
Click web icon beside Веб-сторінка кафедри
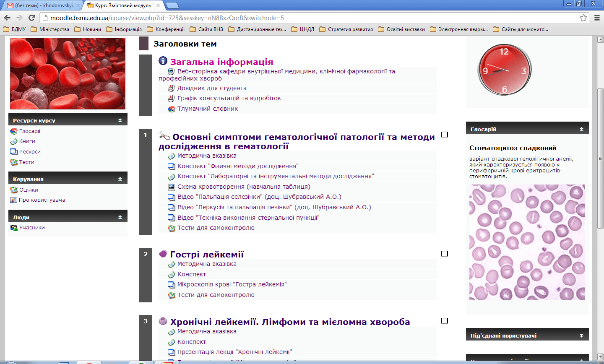pos(171,72)
